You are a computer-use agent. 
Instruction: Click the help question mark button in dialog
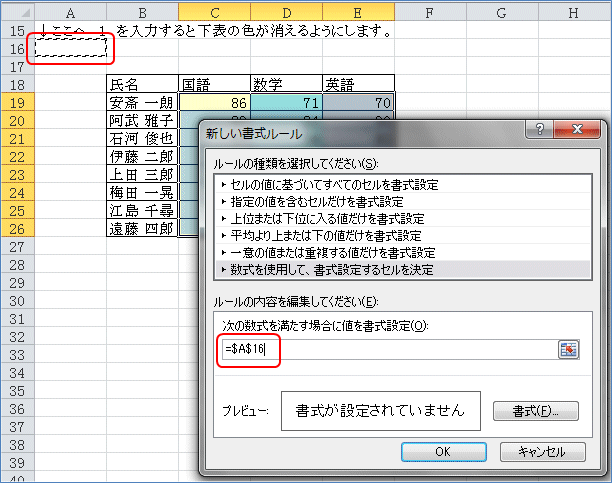point(539,129)
